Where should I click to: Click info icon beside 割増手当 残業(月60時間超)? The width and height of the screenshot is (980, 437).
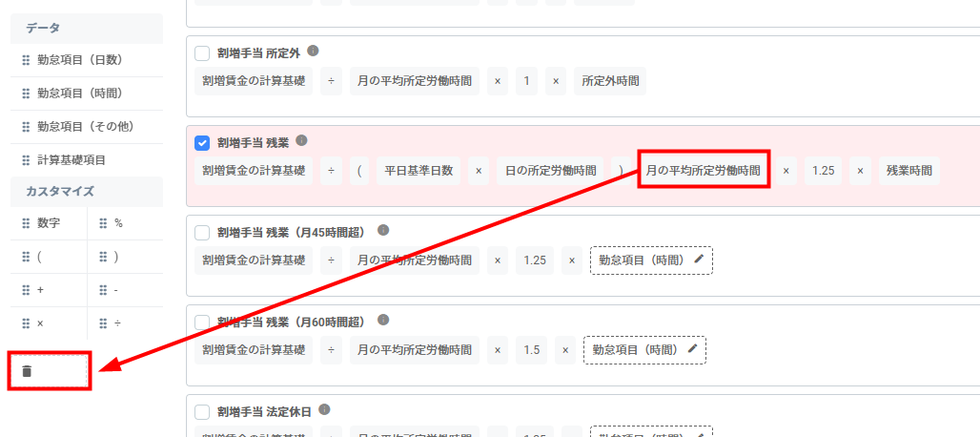[x=384, y=320]
